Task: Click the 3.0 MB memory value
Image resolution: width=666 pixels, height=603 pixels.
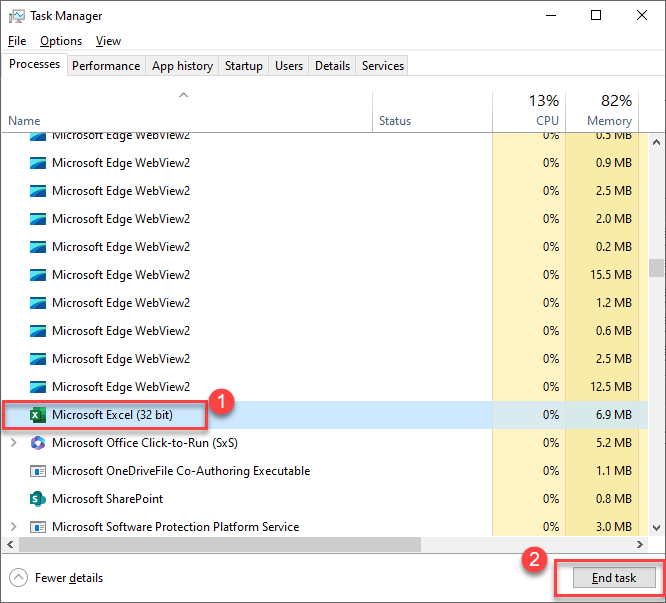Action: click(x=614, y=527)
